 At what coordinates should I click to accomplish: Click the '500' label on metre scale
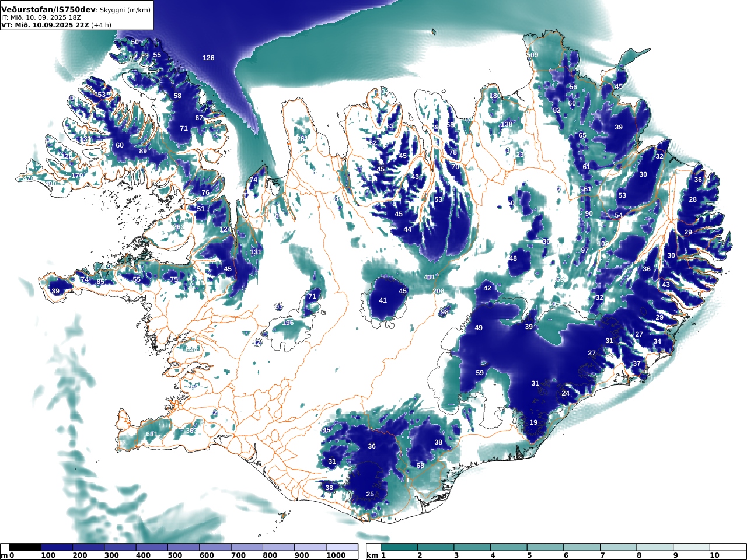[176, 555]
